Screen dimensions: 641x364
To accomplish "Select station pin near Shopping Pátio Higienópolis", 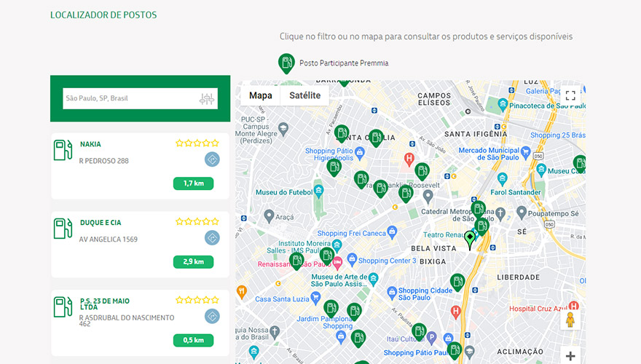I will coord(334,167).
